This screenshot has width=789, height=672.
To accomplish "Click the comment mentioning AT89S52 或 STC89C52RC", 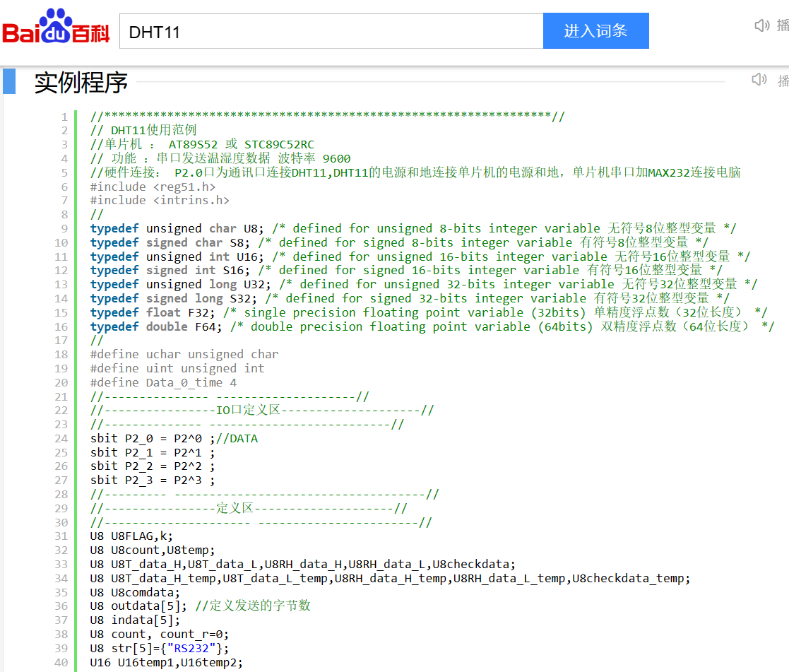I will (202, 144).
